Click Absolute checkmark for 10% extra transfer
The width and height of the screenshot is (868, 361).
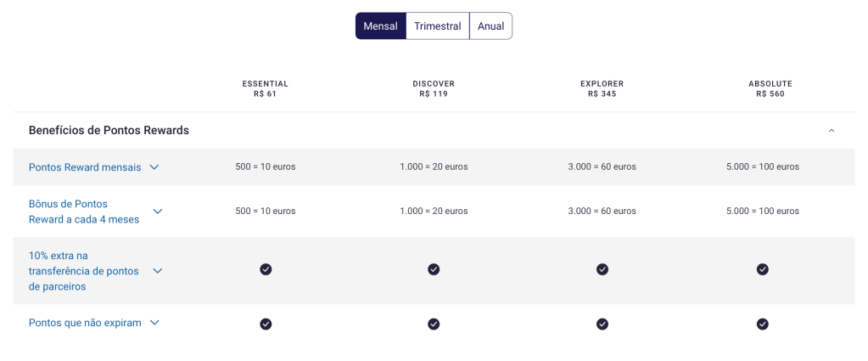(x=763, y=269)
